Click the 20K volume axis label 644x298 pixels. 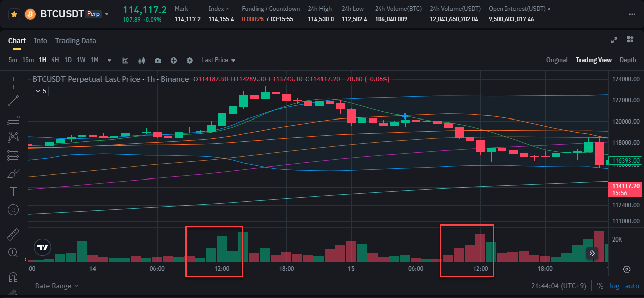click(x=617, y=240)
